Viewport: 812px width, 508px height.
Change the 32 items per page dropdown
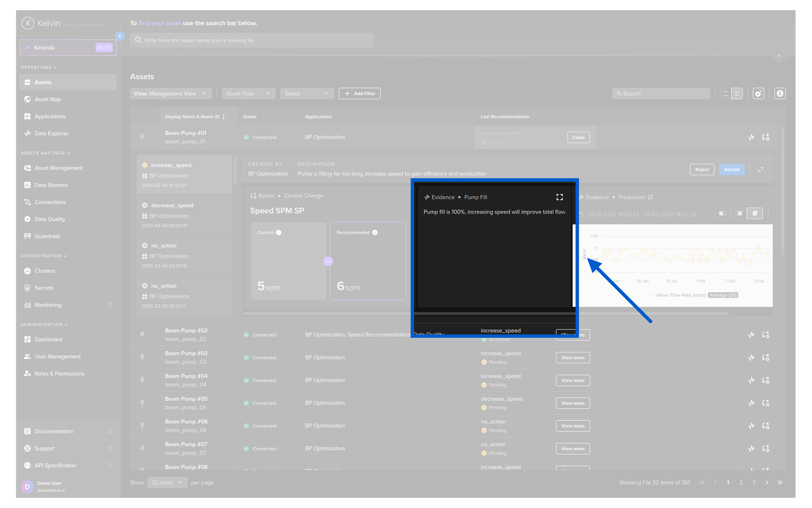[x=167, y=483]
